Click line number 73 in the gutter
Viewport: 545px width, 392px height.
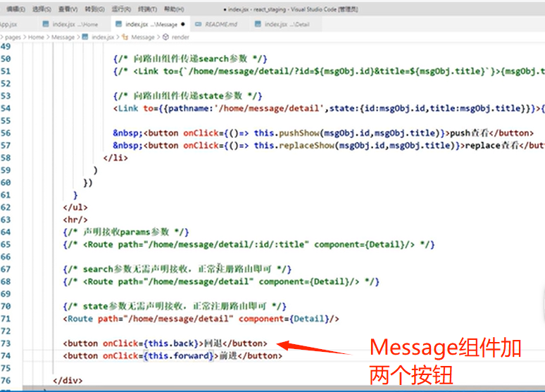click(6, 343)
